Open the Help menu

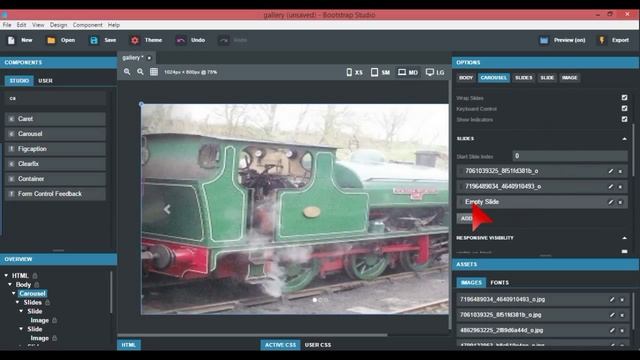coord(113,25)
